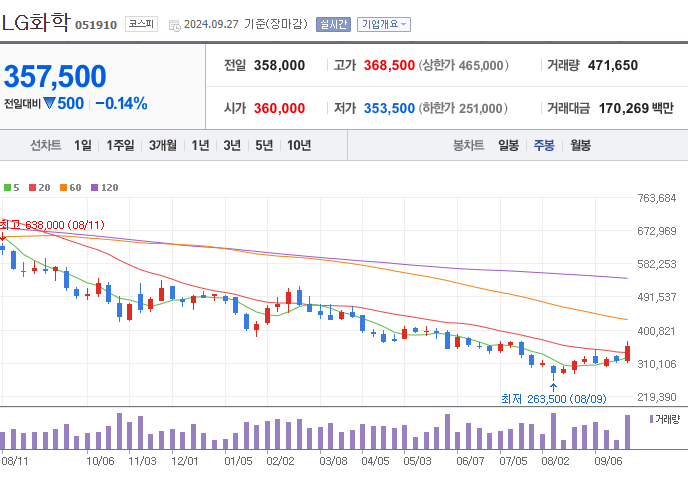The width and height of the screenshot is (688, 482).
Task: Click the 10/06 date axis label
Action: point(100,461)
